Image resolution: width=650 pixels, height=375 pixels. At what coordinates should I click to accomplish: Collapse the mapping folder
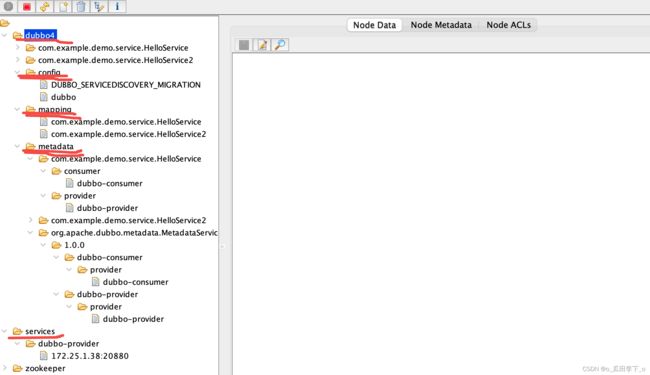pyautogui.click(x=17, y=109)
